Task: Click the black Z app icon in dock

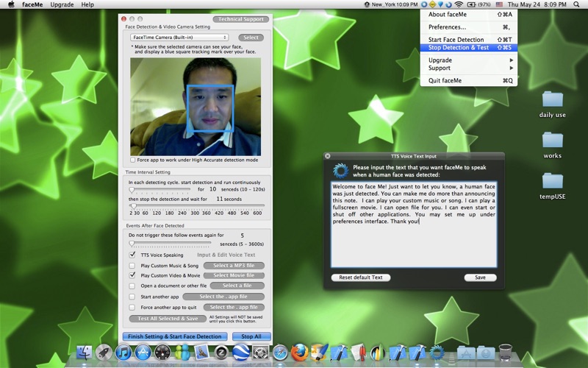Action: pyautogui.click(x=221, y=353)
